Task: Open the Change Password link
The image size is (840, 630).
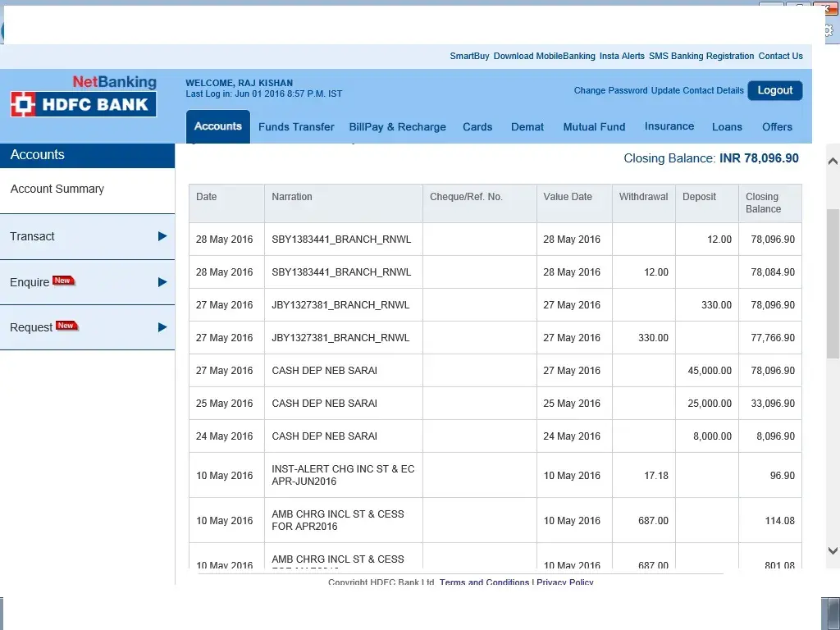Action: (x=610, y=90)
